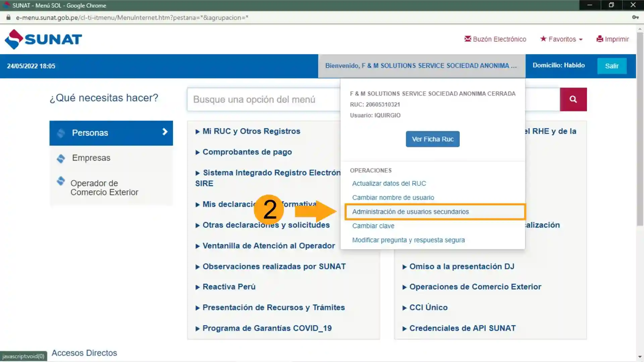Click the SUNAT logo
The image size is (644, 362).
(43, 39)
